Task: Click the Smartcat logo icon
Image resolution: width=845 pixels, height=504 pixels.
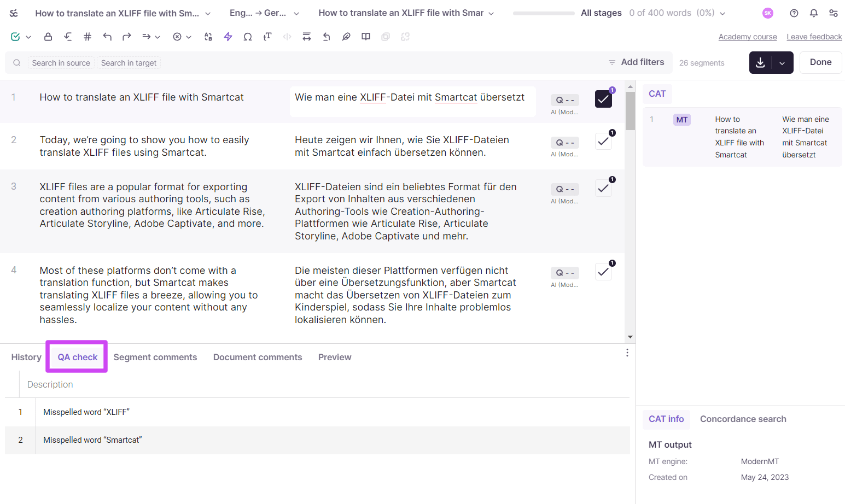Action: coord(14,13)
